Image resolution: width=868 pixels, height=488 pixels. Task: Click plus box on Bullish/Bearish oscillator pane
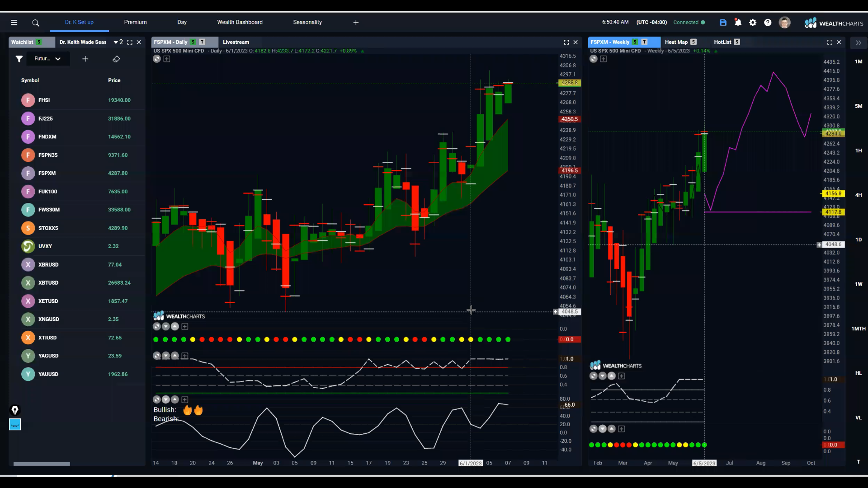point(185,399)
